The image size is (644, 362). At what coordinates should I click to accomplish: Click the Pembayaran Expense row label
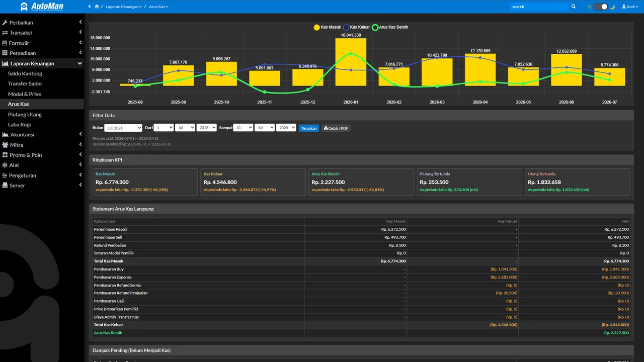[113, 277]
